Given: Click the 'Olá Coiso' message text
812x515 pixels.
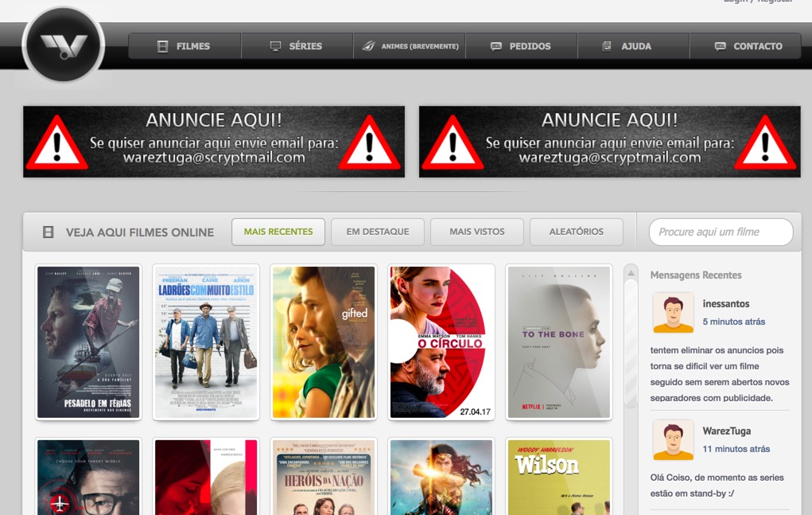Looking at the screenshot, I should [x=717, y=486].
